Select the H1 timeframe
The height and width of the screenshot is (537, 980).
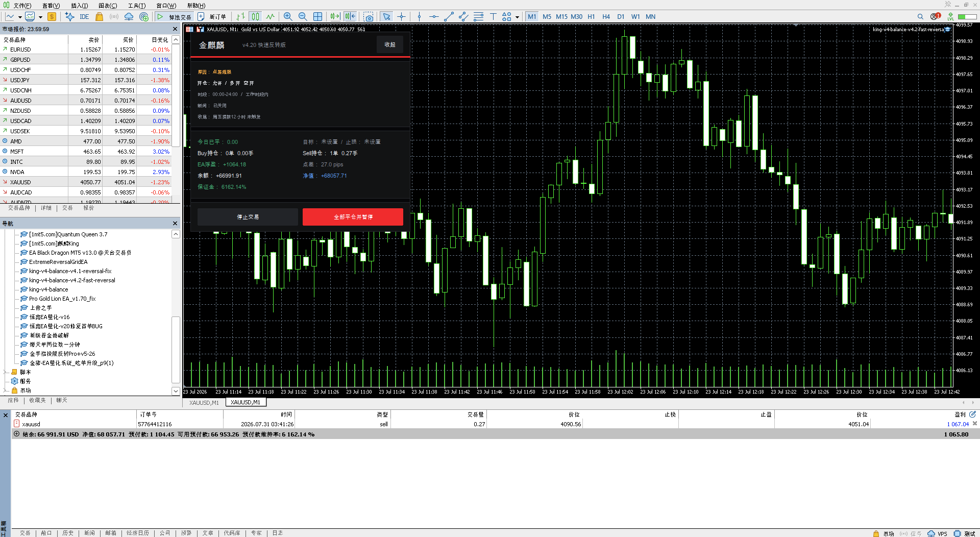click(x=591, y=17)
